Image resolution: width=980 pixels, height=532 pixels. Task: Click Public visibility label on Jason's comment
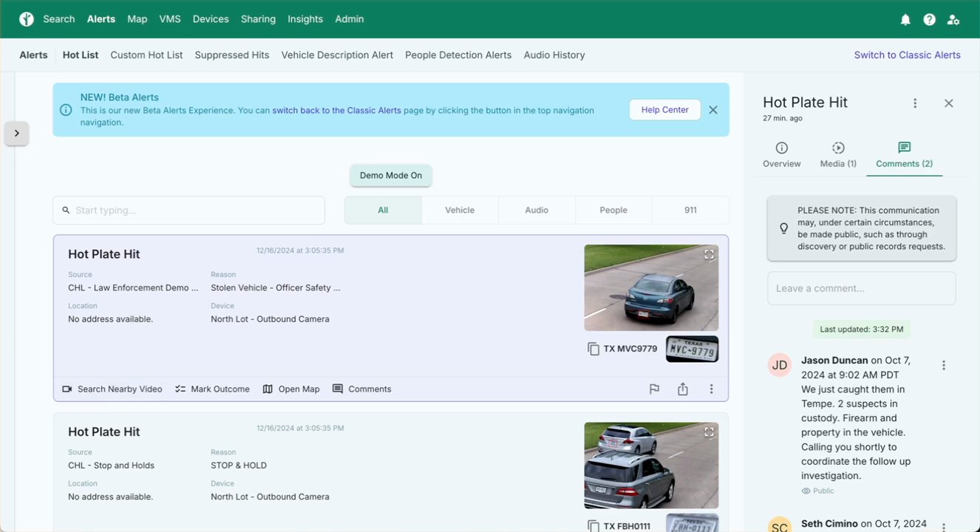tap(818, 491)
